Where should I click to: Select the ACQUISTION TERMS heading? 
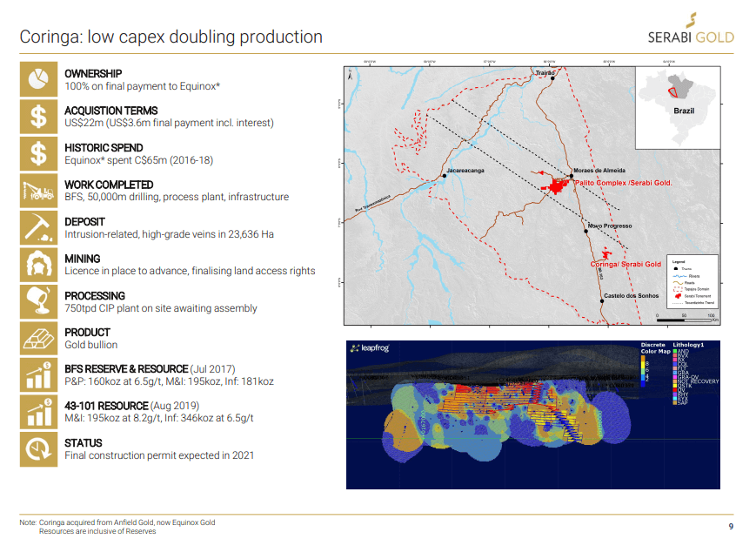coord(110,111)
